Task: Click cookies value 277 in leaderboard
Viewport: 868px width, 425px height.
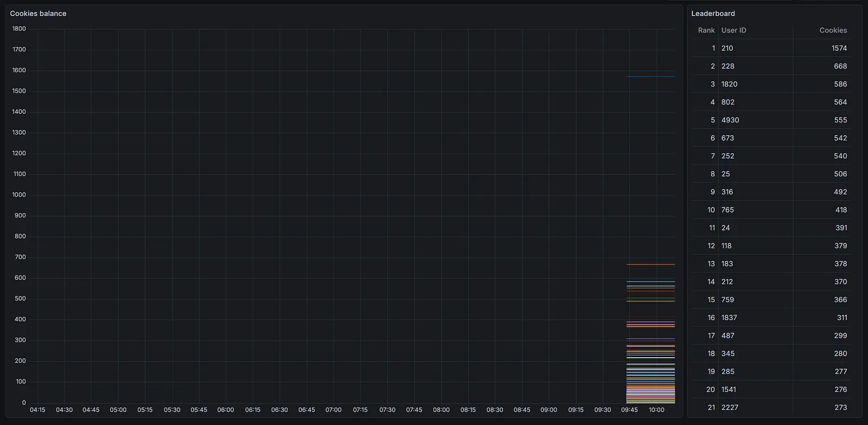Action: click(840, 371)
